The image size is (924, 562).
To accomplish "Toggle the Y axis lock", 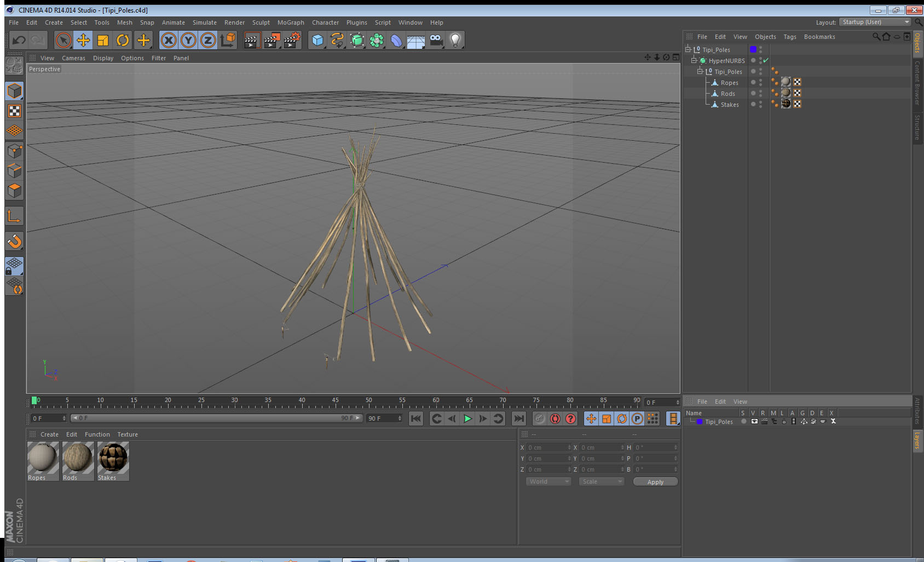I will [188, 40].
